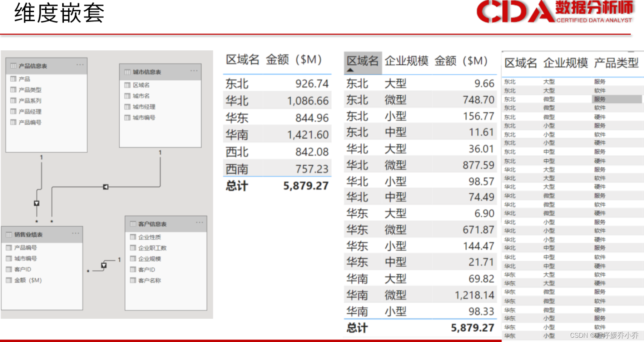Click 金额 ($M) header in two-column table
Viewport: 644px width, 342px height.
pos(294,59)
